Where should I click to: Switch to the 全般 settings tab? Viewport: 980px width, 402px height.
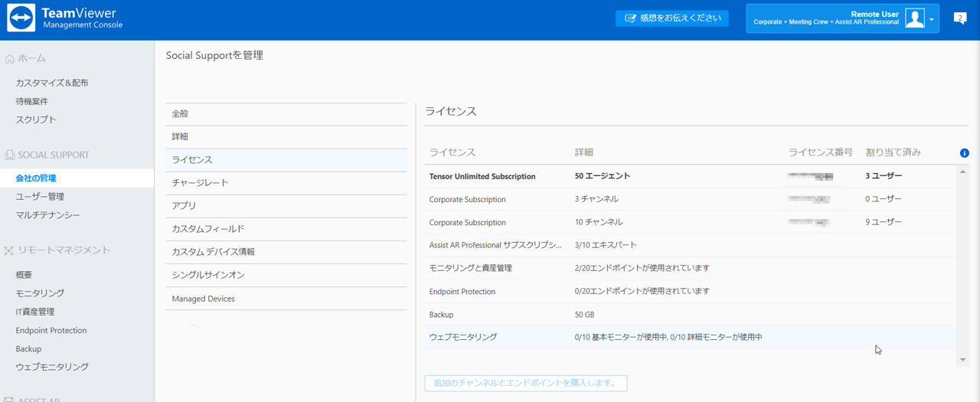(x=286, y=114)
